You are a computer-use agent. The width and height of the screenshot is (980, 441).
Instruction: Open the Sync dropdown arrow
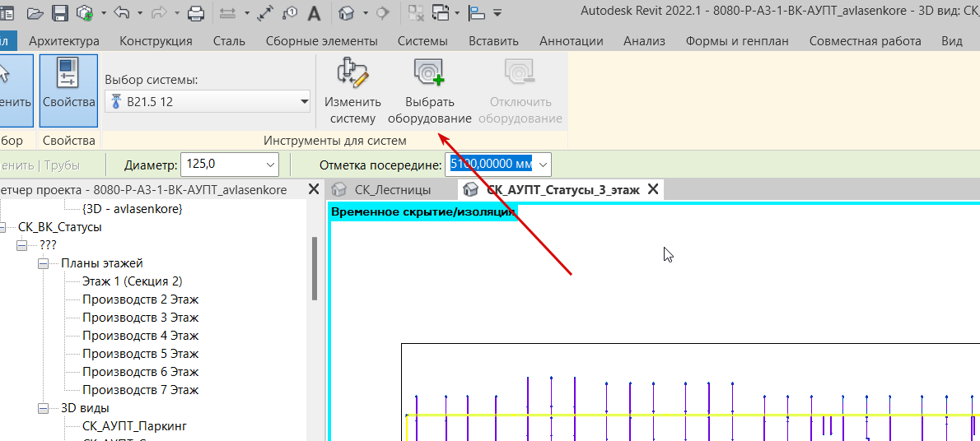click(103, 12)
